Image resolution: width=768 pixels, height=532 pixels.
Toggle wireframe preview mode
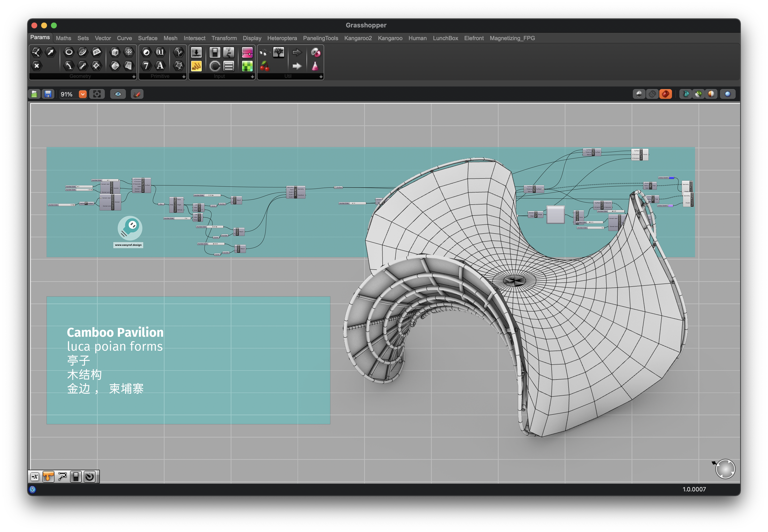[652, 94]
